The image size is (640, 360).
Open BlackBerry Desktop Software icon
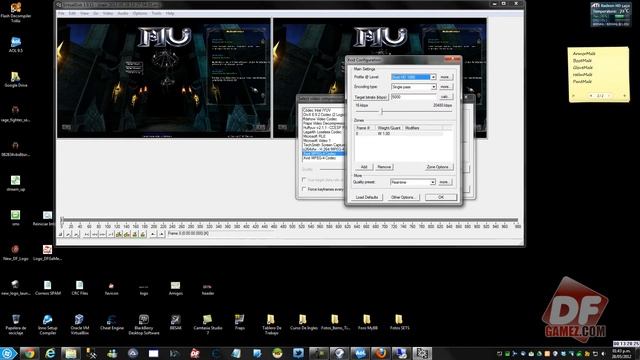[144, 324]
